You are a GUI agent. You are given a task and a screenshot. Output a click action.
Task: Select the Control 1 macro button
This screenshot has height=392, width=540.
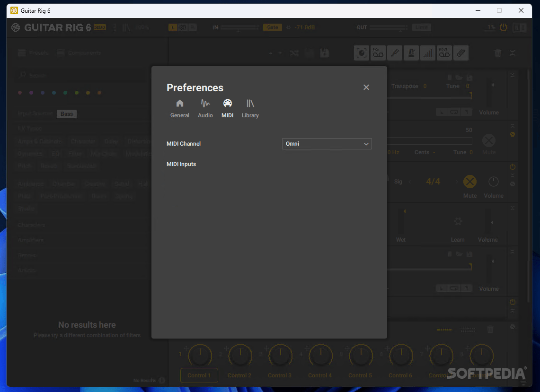pos(199,375)
